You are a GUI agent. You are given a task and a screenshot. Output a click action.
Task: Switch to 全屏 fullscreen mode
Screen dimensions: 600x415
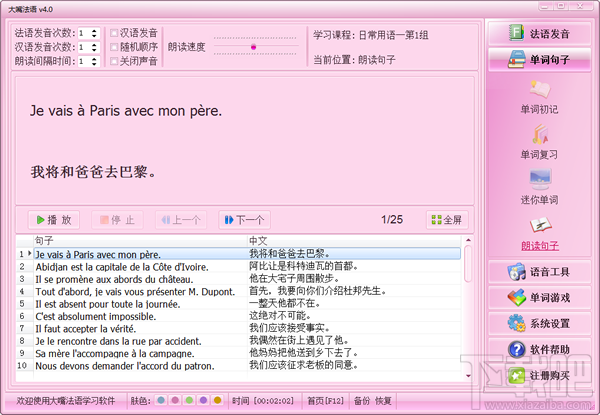tap(447, 220)
